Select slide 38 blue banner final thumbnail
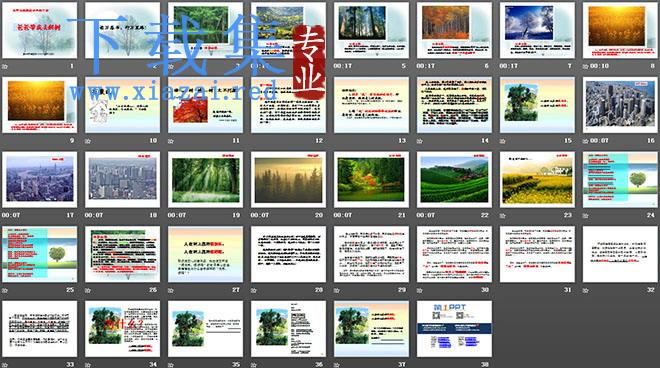Screen dimensions: 660x368 tap(454, 329)
